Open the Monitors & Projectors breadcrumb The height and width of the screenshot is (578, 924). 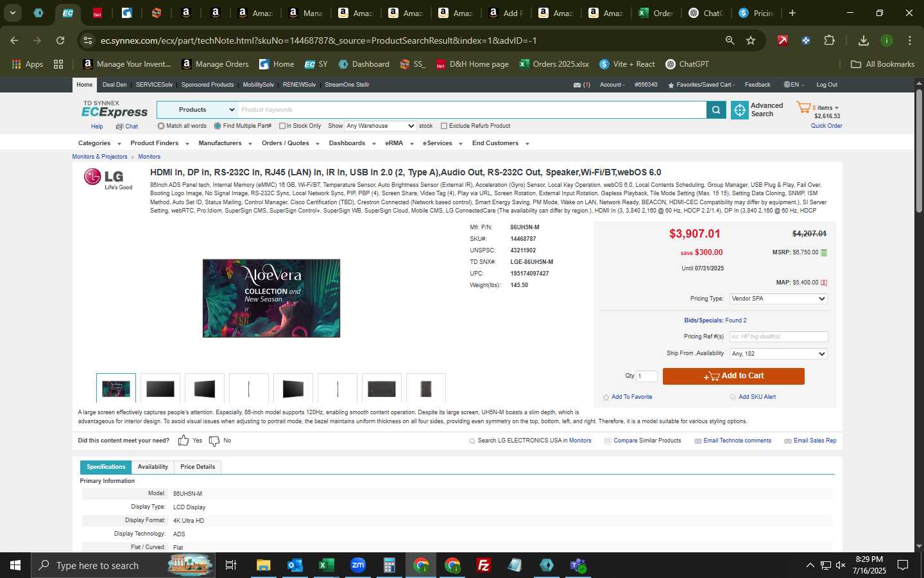click(x=99, y=157)
